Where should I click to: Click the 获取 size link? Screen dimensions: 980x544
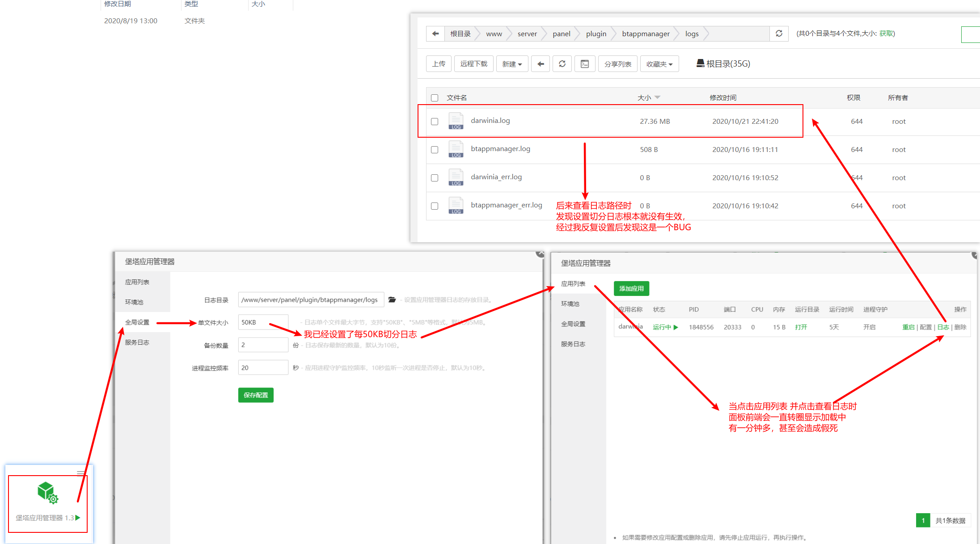(x=886, y=34)
